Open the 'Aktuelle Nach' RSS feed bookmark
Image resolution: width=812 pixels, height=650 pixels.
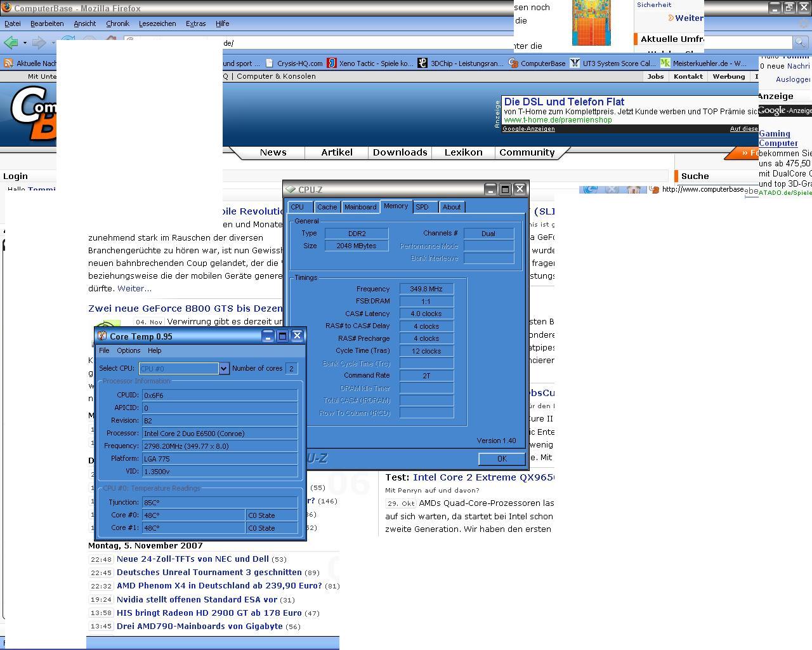coord(30,63)
